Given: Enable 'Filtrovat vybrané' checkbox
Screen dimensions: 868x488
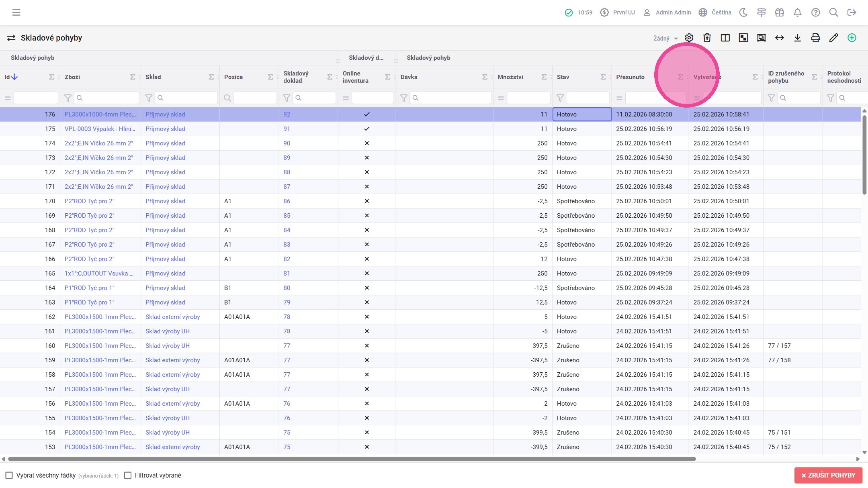Looking at the screenshot, I should click(x=128, y=476).
